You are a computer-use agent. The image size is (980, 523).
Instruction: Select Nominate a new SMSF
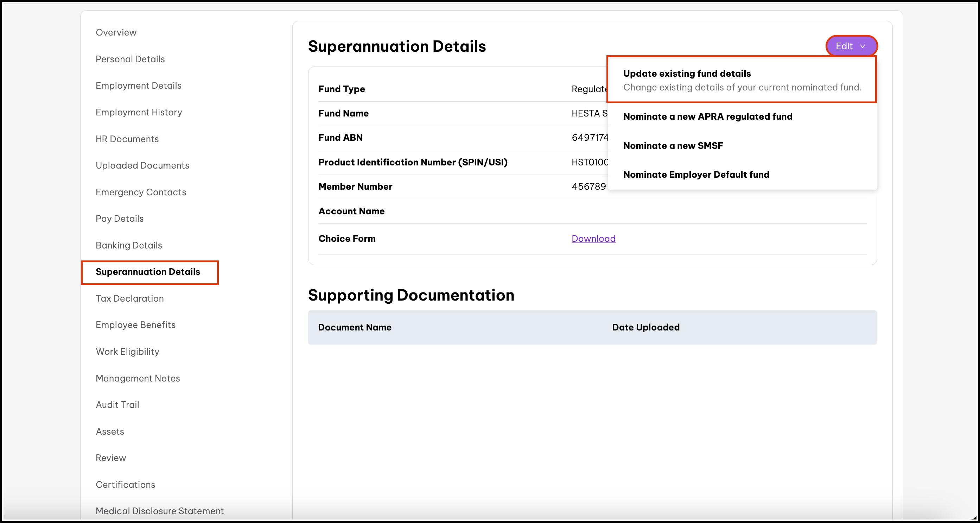pyautogui.click(x=673, y=146)
